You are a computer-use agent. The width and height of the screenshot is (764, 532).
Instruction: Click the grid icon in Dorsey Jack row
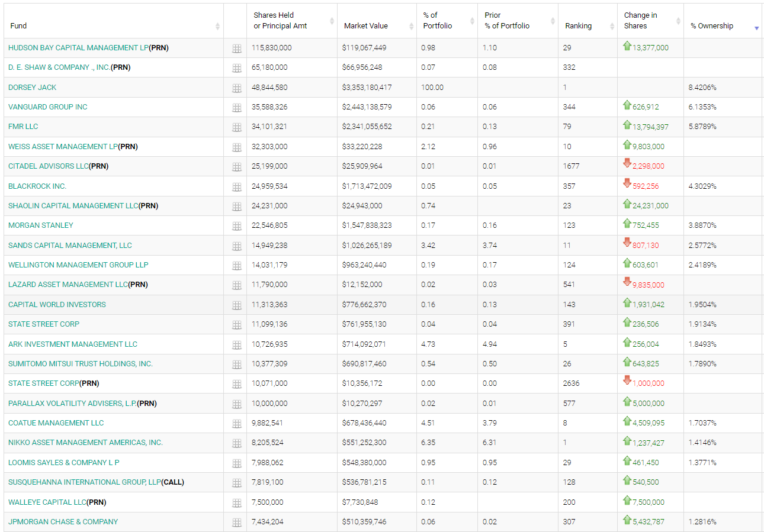click(x=237, y=88)
